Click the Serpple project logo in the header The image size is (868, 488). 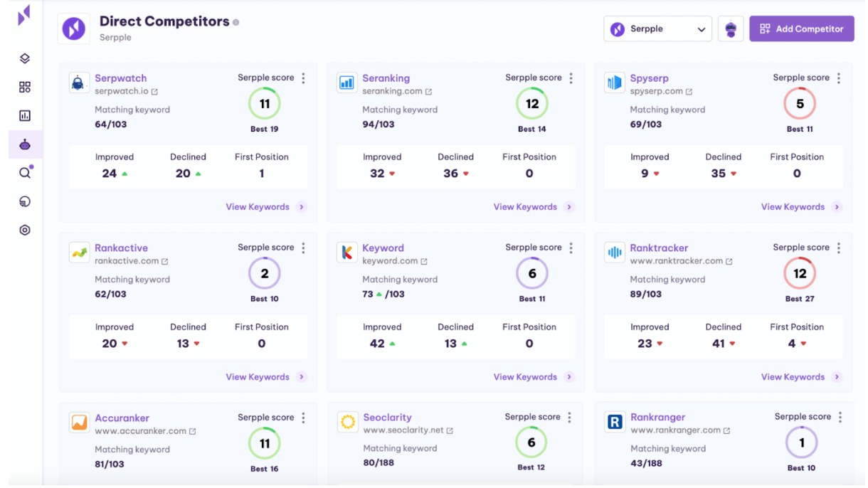(x=74, y=28)
